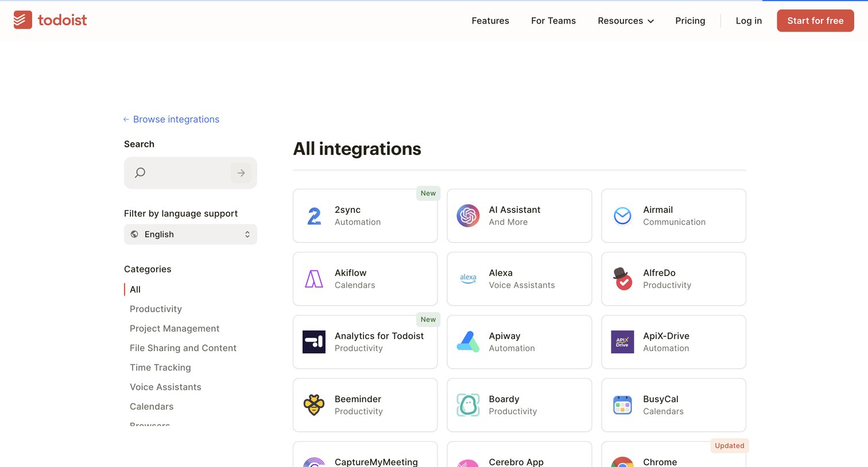
Task: Open the 2sync integration card title
Action: (x=348, y=210)
